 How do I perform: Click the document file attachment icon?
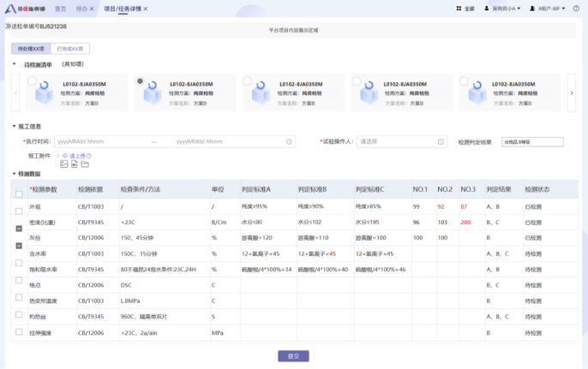point(75,164)
